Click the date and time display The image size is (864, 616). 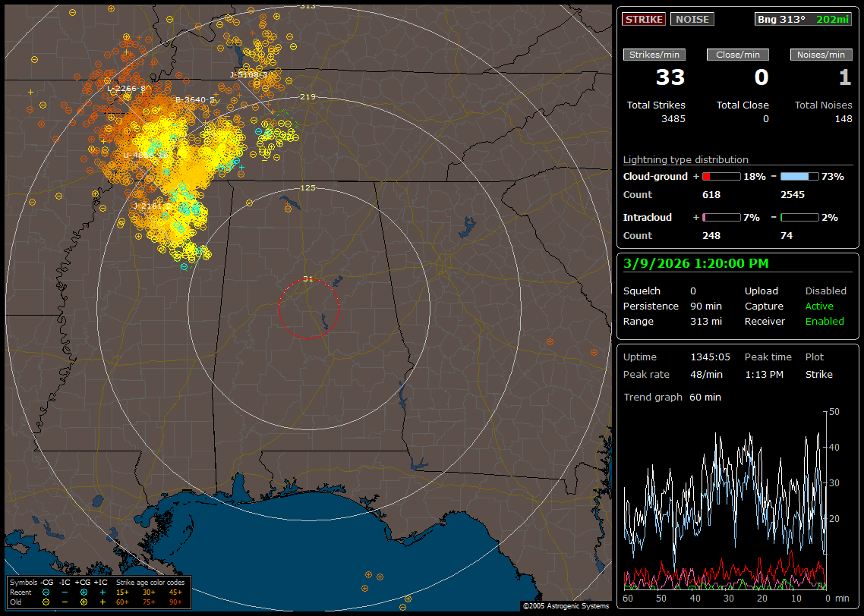click(x=695, y=264)
